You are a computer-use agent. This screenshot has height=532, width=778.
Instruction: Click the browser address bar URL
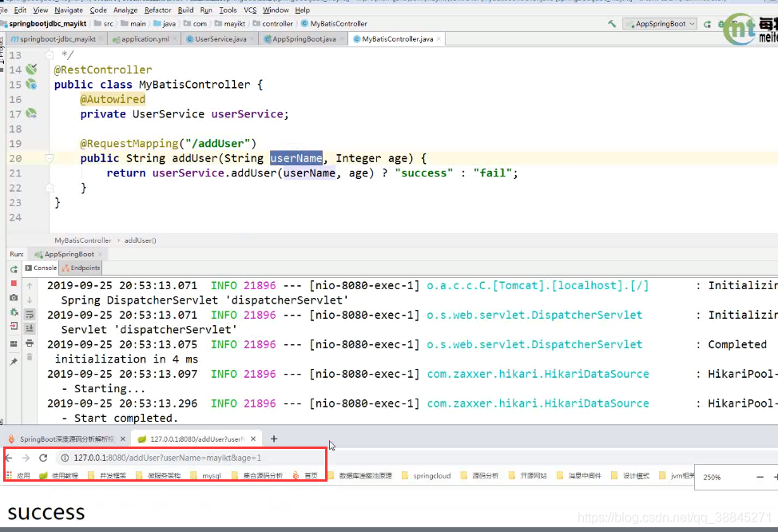(167, 458)
